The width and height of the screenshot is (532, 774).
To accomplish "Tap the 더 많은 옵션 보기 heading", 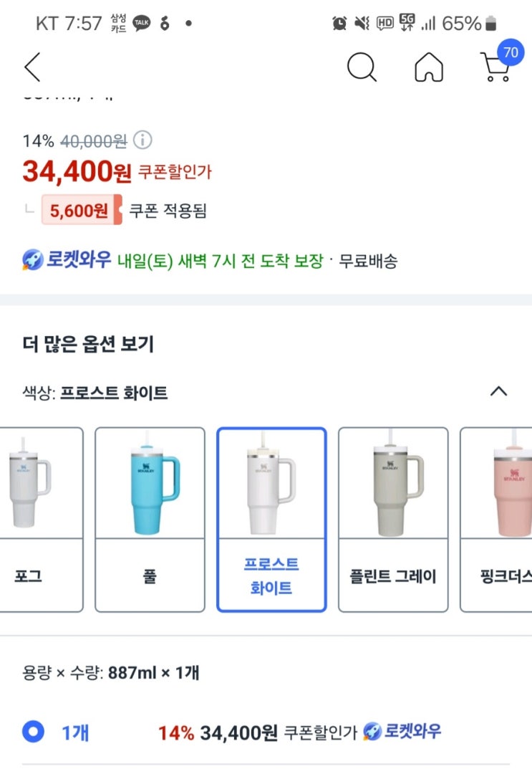I will (89, 345).
